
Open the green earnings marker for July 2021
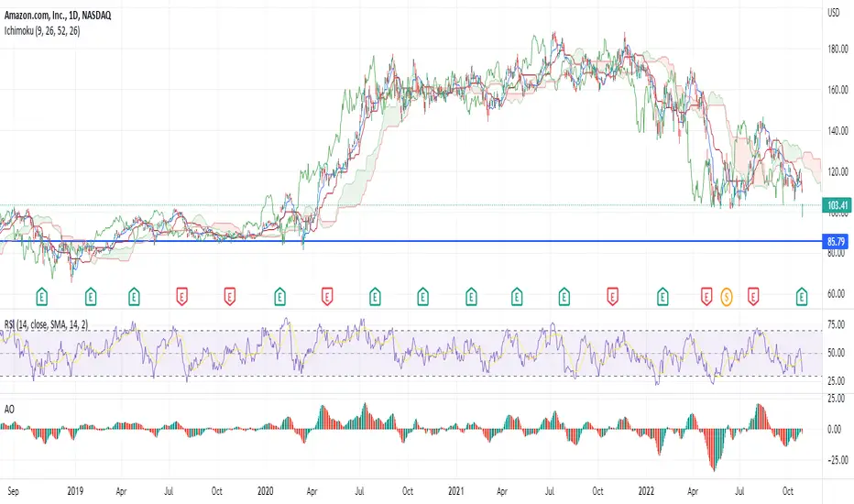coord(564,297)
